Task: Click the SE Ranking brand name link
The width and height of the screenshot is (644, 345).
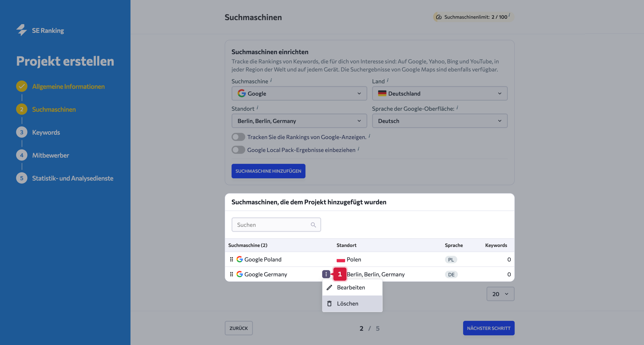Action: (x=48, y=31)
